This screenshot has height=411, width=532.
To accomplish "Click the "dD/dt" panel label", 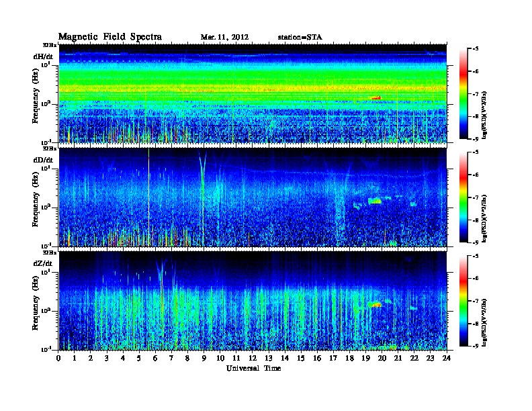I will [43, 160].
